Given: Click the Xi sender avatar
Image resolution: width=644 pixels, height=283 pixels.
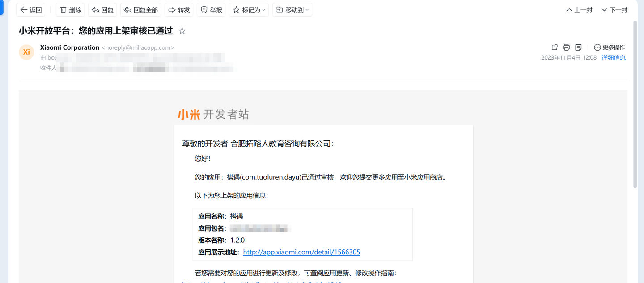Looking at the screenshot, I should [26, 52].
